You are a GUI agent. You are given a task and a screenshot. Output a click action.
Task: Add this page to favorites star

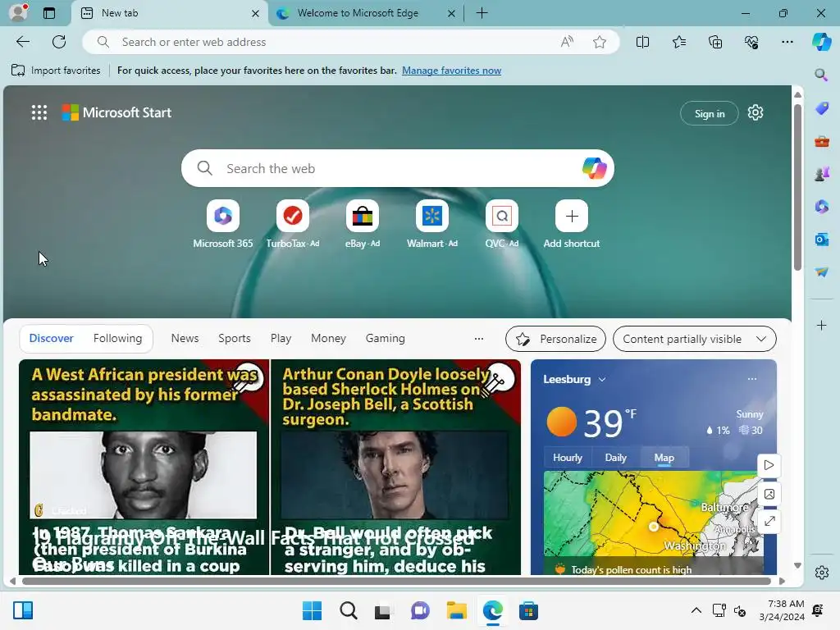(x=600, y=42)
